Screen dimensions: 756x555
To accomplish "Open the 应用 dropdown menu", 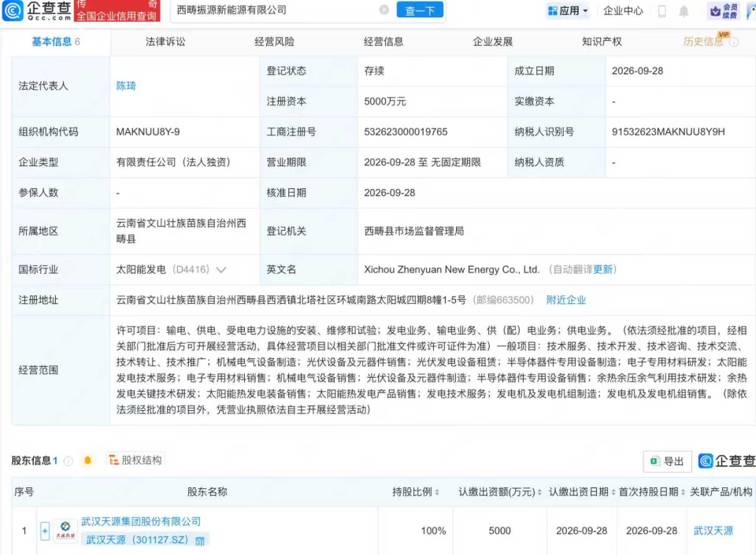I will point(568,10).
